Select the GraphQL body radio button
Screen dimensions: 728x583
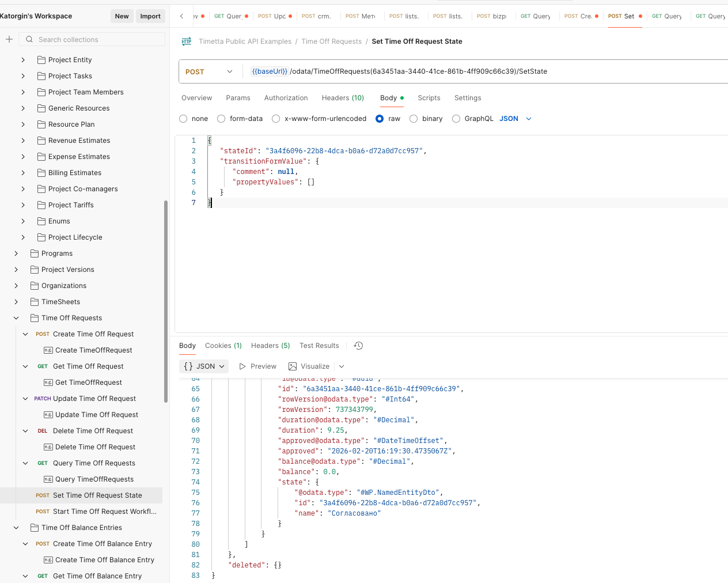tap(456, 119)
